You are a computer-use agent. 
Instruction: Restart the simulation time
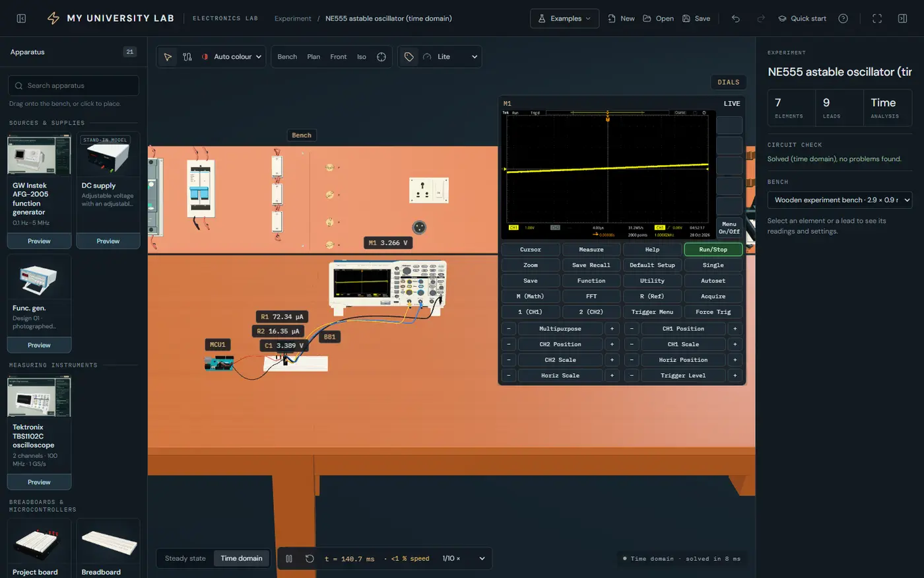pos(310,559)
